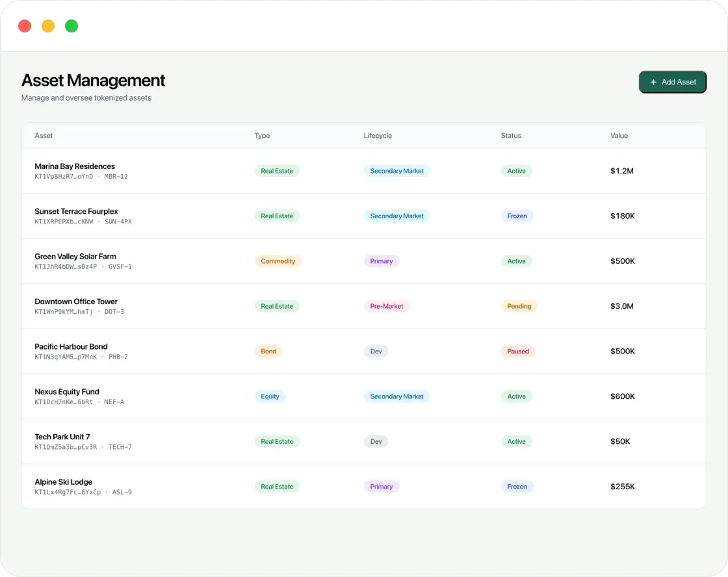Click Active status for Nexus Equity Fund

pyautogui.click(x=516, y=396)
